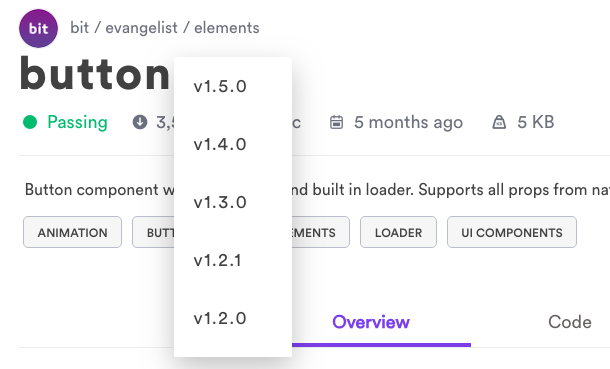
Task: Open the 'bit' breadcrumb link
Action: (79, 28)
